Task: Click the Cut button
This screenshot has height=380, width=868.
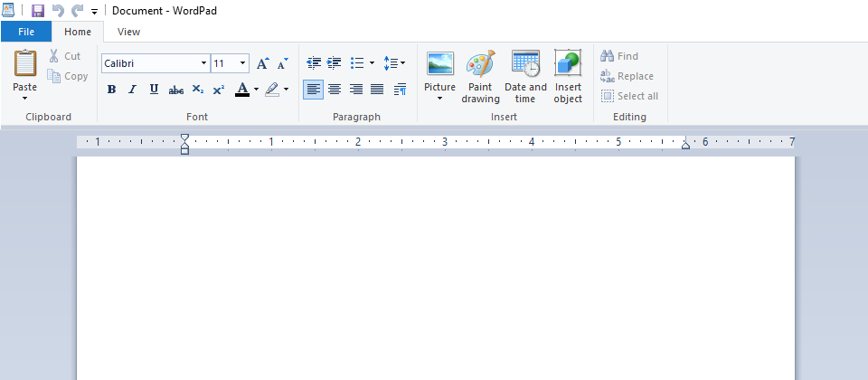Action: [x=65, y=56]
